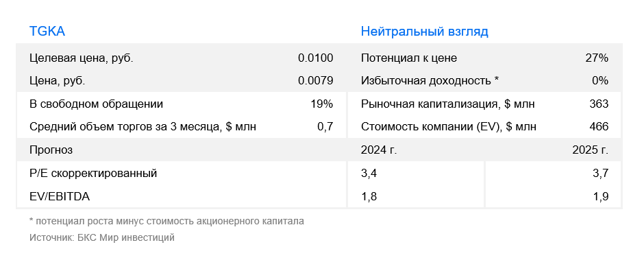Click the Потенциал к цене label
644x271 pixels.
(x=409, y=58)
